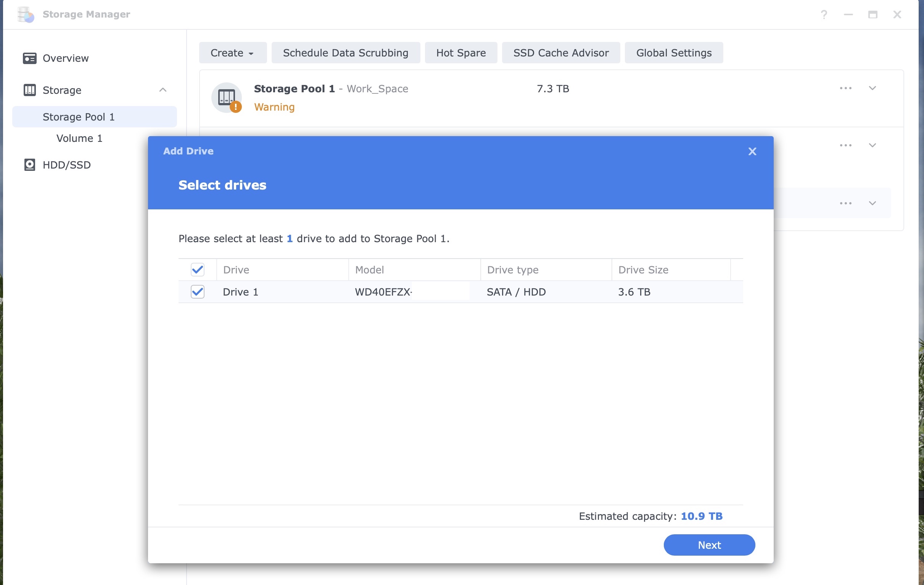Open the Storage Pool 1 three-dot menu

(845, 88)
